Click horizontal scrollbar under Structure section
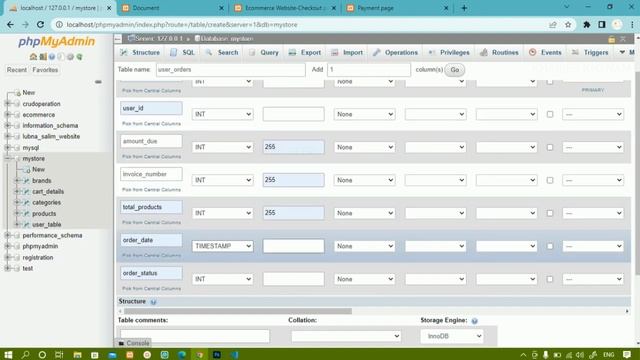Viewport: 640px width, 360px height. tap(238, 311)
